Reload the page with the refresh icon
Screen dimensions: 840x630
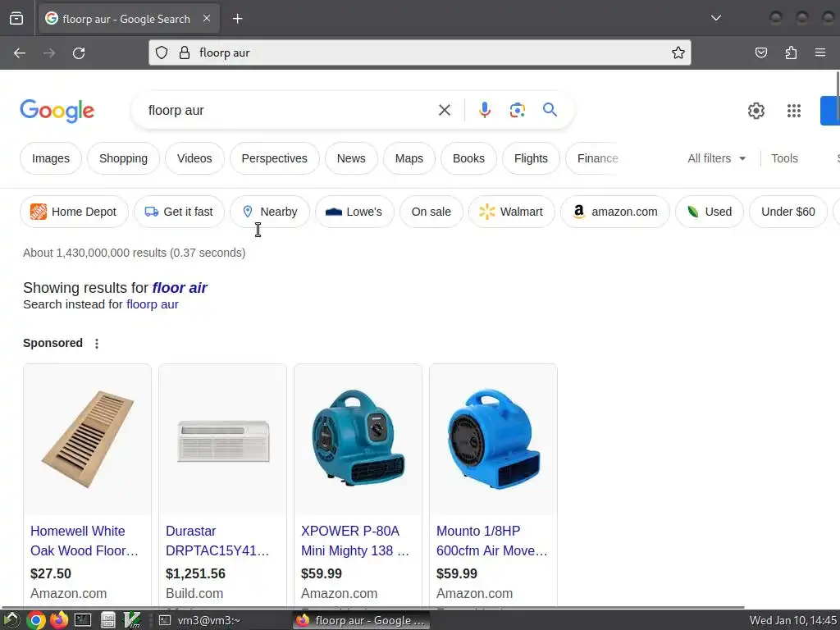coord(79,53)
